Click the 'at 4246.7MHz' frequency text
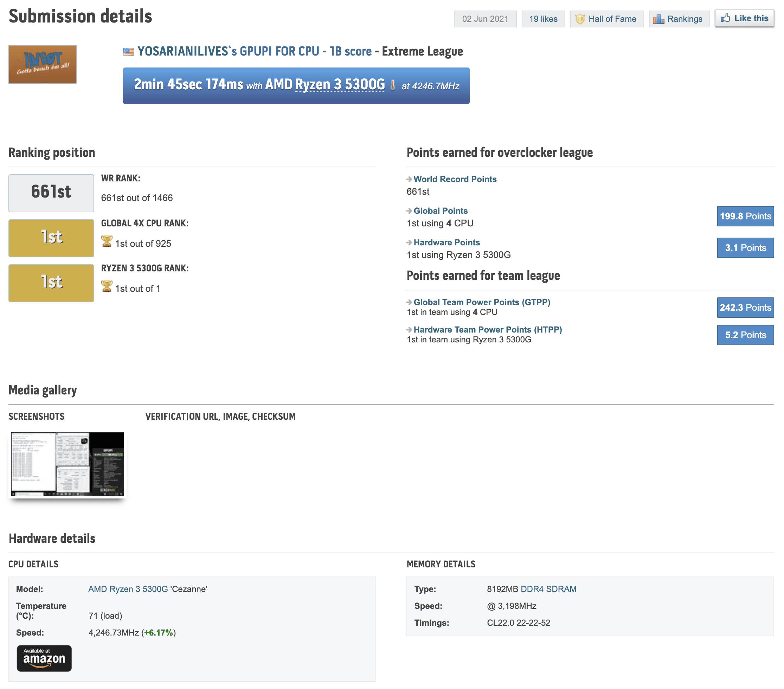The image size is (784, 689). pos(430,86)
